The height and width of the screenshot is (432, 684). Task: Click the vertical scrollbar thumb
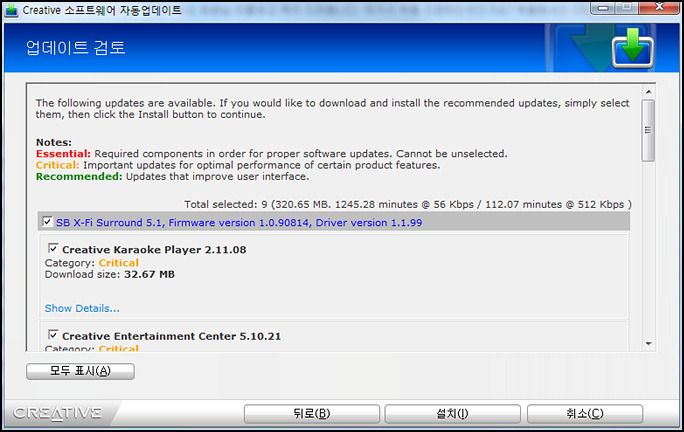point(648,130)
